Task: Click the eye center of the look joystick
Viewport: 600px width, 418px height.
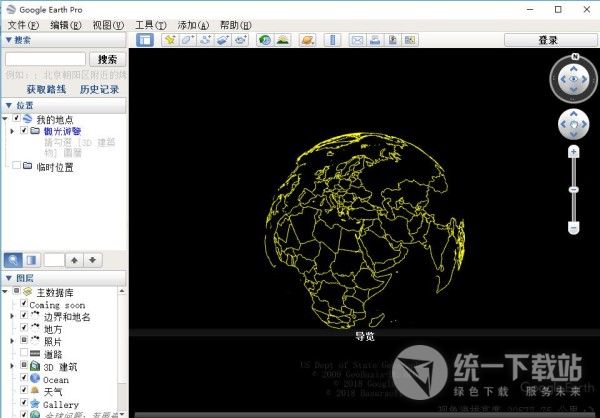Action: pos(573,79)
